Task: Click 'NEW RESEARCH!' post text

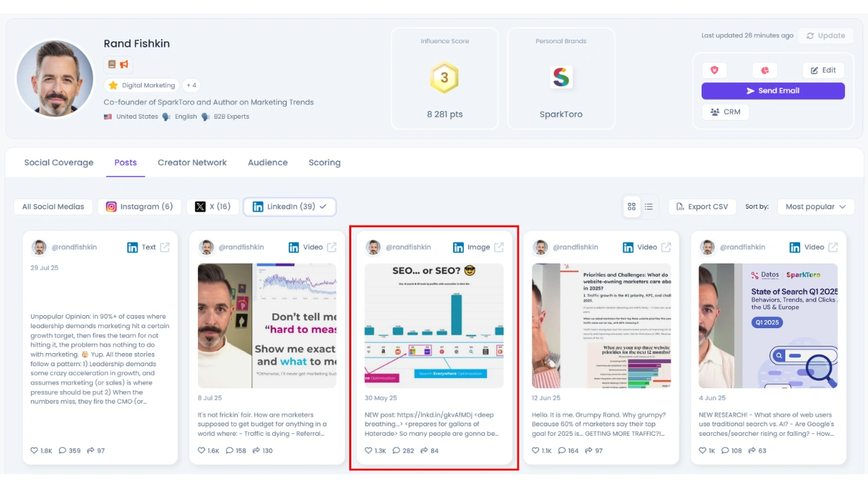Action: pyautogui.click(x=767, y=424)
